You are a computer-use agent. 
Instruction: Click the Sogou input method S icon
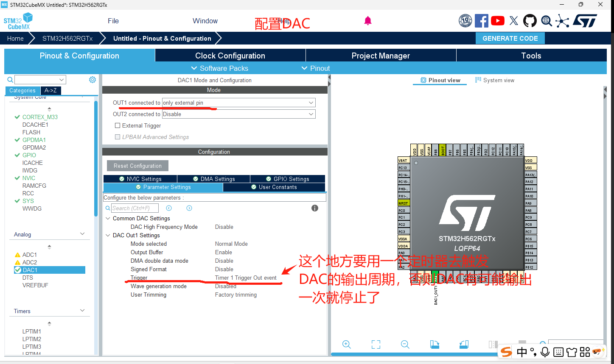coord(506,352)
